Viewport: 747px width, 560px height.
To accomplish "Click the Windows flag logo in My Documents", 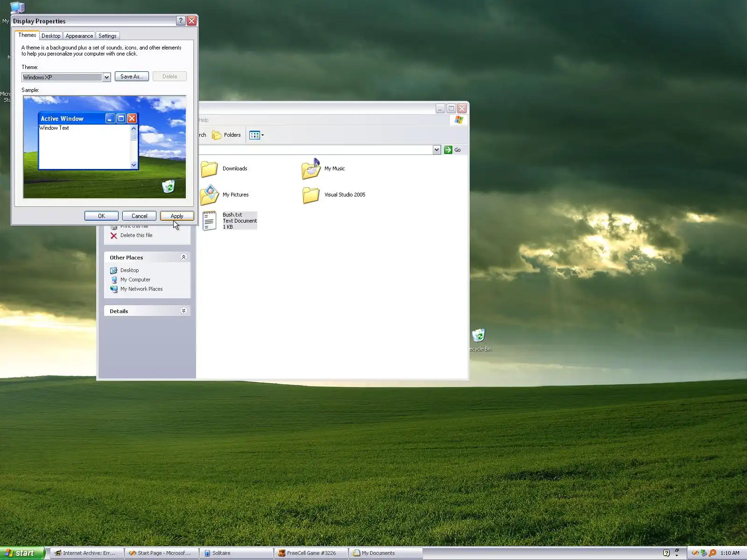I will (459, 120).
